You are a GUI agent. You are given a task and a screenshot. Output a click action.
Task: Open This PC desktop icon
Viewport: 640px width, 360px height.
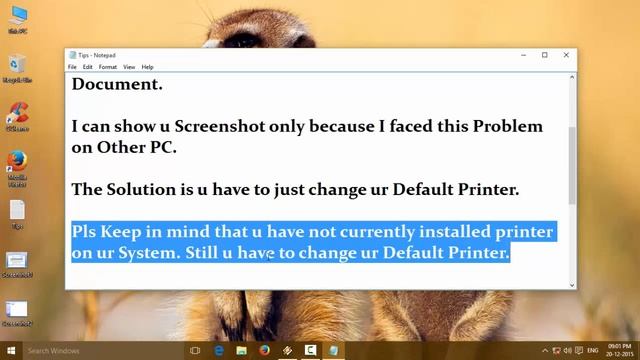18,20
